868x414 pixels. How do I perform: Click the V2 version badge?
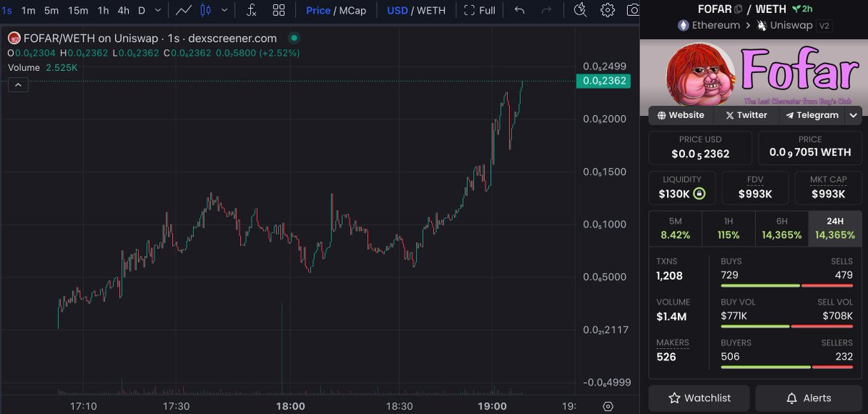825,25
